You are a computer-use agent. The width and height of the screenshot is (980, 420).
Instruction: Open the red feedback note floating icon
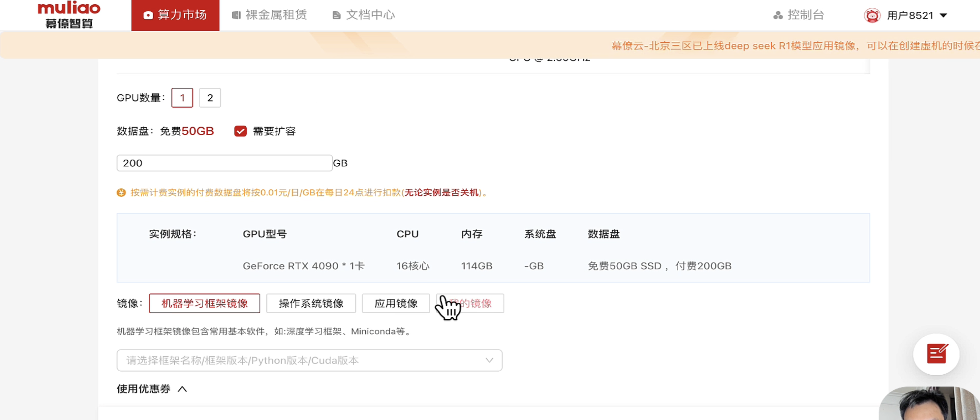click(936, 354)
